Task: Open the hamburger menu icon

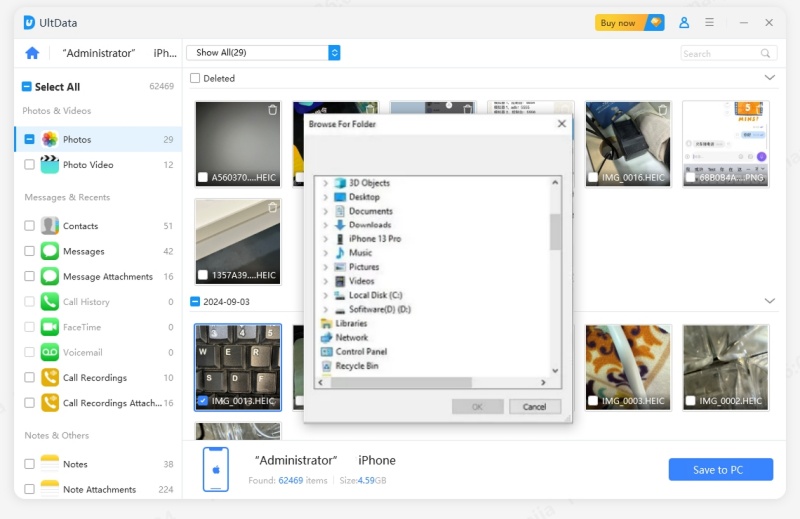Action: pos(710,22)
